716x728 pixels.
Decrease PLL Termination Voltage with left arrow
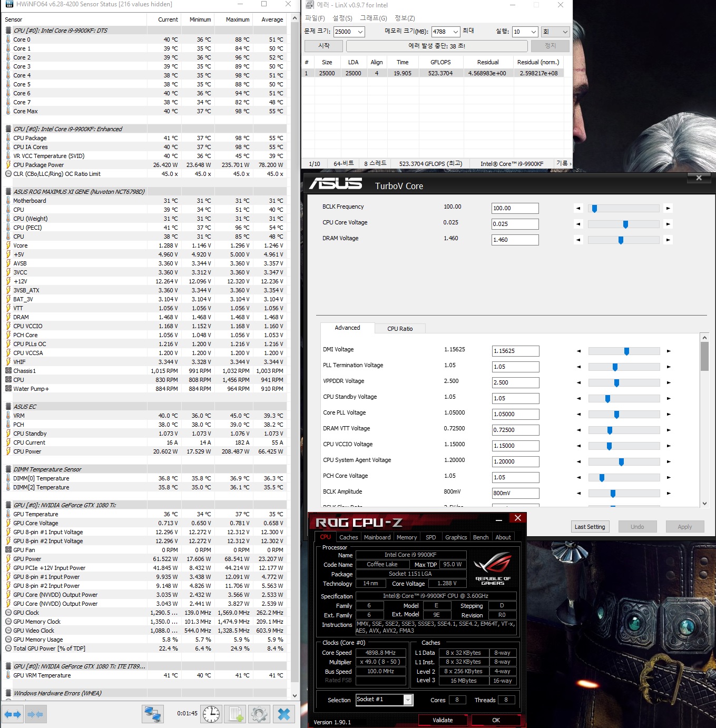pyautogui.click(x=579, y=367)
